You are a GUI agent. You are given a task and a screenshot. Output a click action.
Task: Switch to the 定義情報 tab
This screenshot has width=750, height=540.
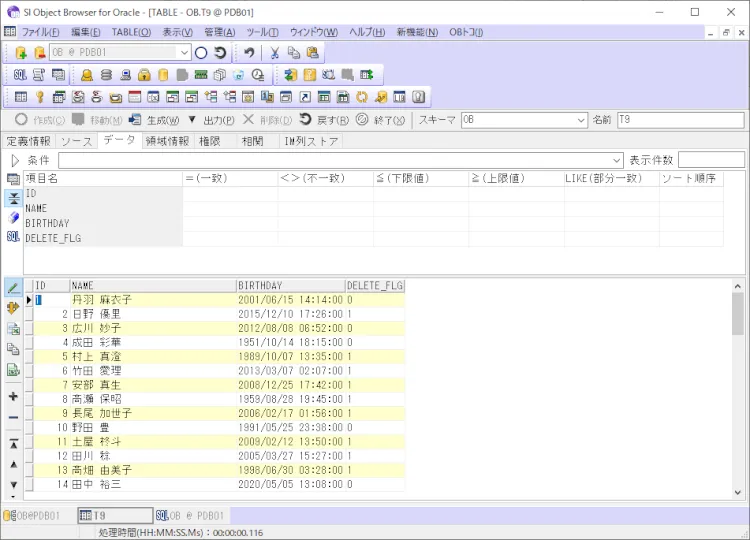point(28,141)
